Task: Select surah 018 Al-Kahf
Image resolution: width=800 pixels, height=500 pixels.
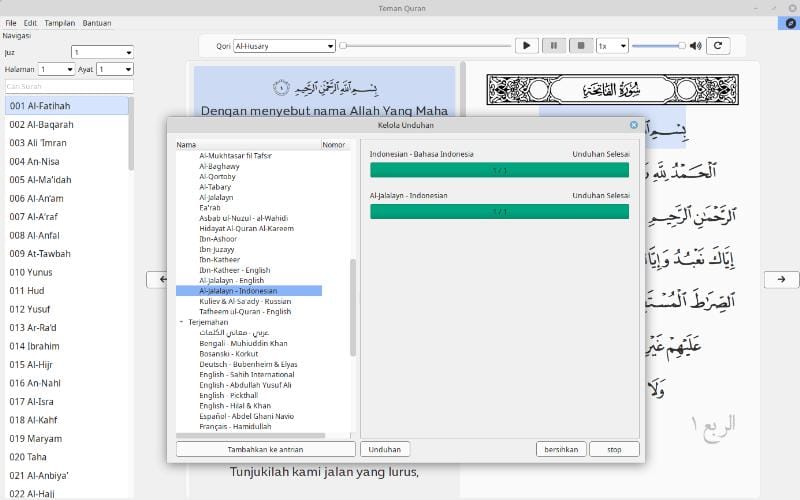Action: (67, 420)
